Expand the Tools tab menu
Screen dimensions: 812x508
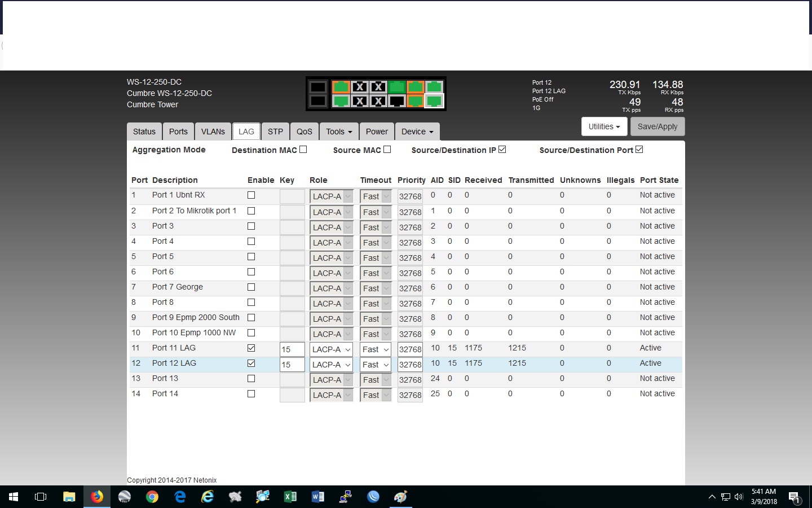point(338,132)
